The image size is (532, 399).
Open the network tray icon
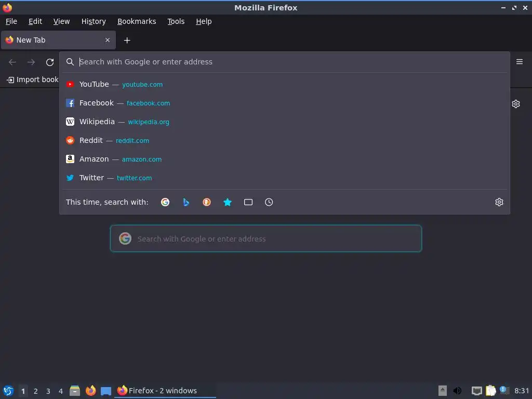(477, 391)
